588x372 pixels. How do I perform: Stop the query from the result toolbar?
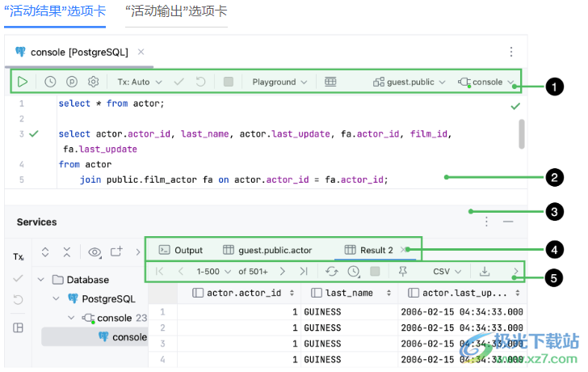pyautogui.click(x=375, y=271)
